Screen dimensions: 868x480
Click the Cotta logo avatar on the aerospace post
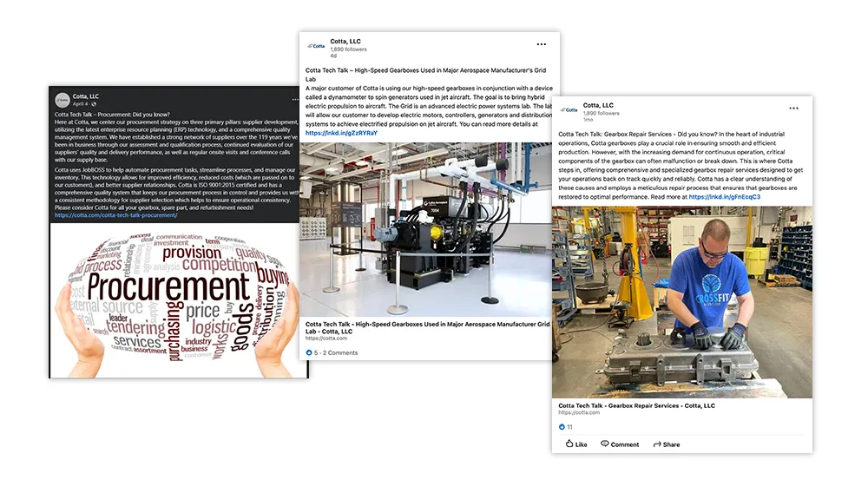(316, 46)
